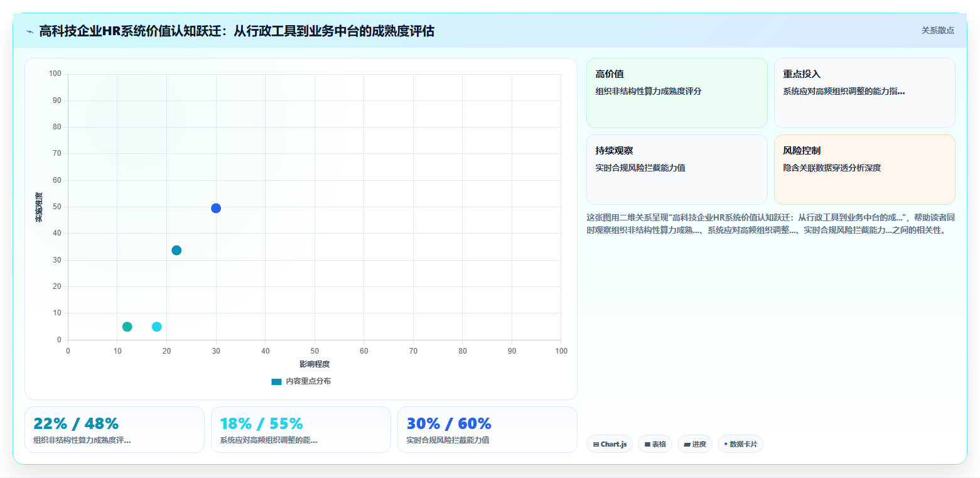Viewport: 980px width, 478px height.
Task: Click the teal legend color swatch
Action: point(276,381)
